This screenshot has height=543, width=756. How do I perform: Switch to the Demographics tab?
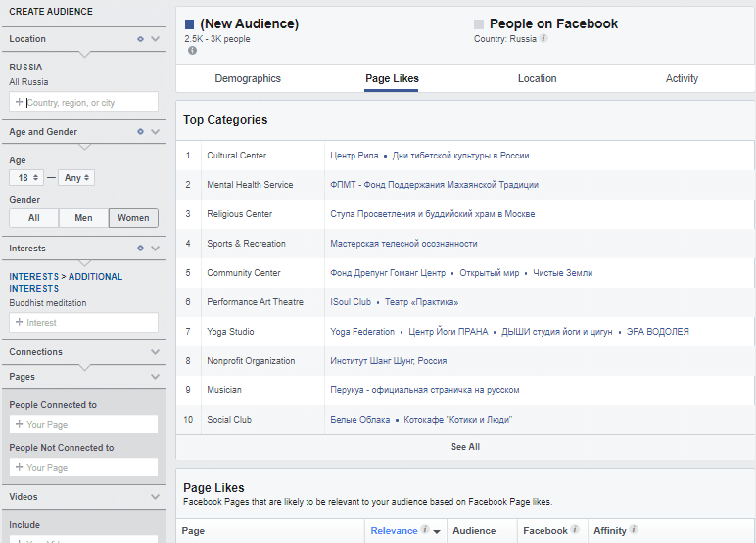click(x=248, y=78)
